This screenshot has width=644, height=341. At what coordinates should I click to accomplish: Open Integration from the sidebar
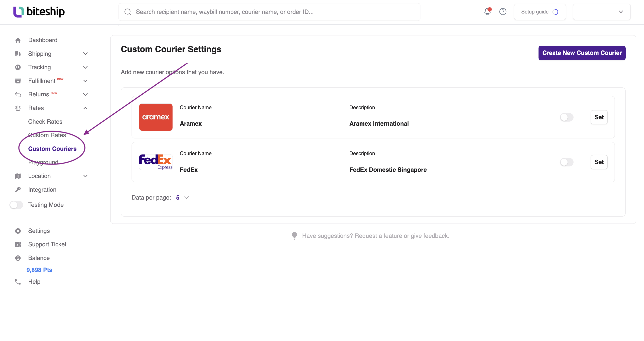(42, 190)
